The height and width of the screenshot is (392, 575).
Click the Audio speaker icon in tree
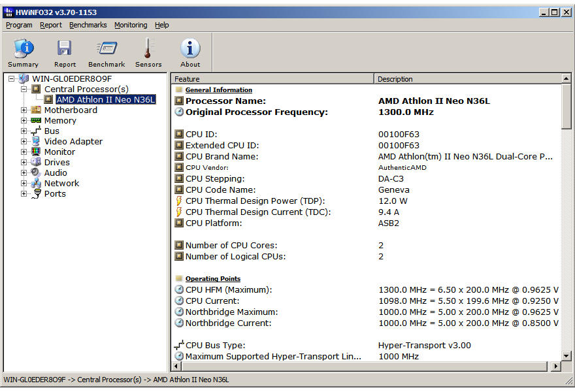(x=36, y=172)
